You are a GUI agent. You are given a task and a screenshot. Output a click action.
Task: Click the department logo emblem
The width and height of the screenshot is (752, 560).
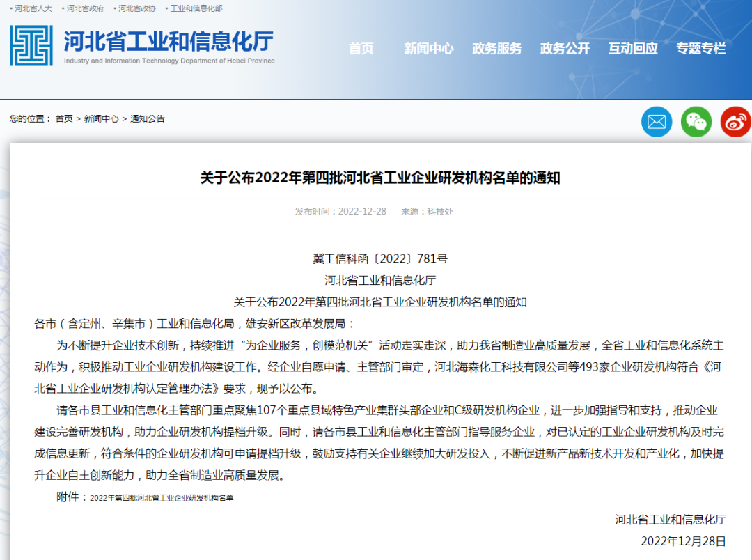coord(31,46)
